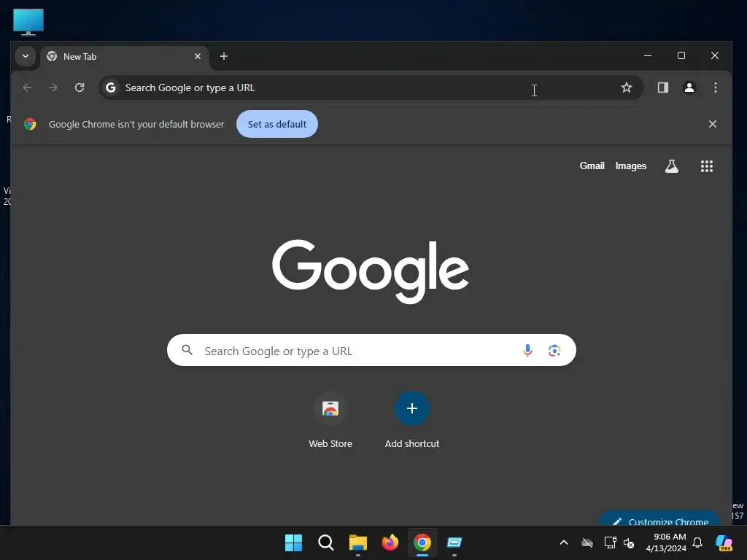
Task: Open the blue window app on the taskbar
Action: (x=454, y=542)
